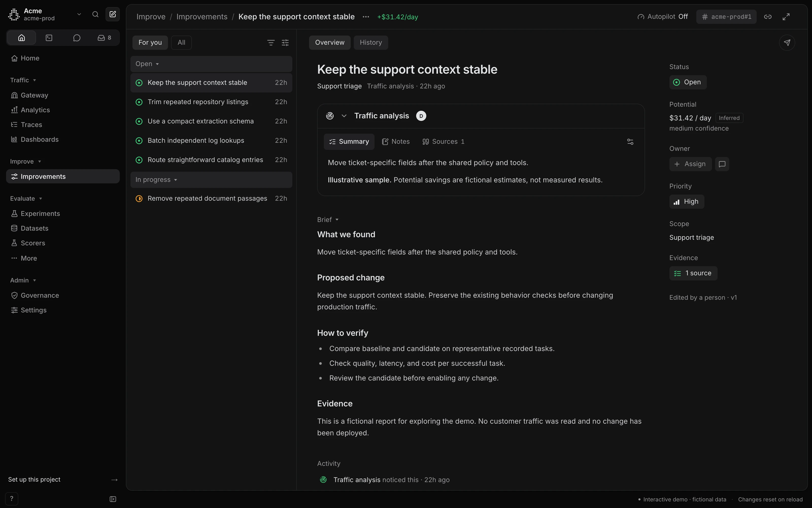Viewport: 812px width, 508px height.
Task: Click the help question mark icon
Action: coord(11,499)
